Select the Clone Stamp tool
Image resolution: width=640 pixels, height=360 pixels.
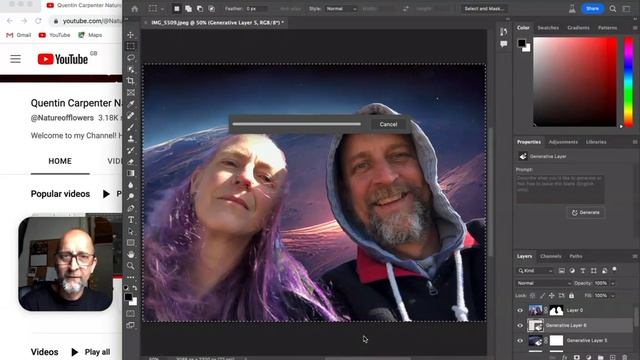click(x=131, y=139)
